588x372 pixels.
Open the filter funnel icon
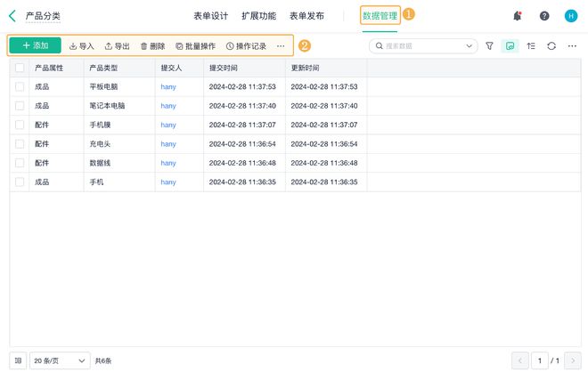pos(489,46)
